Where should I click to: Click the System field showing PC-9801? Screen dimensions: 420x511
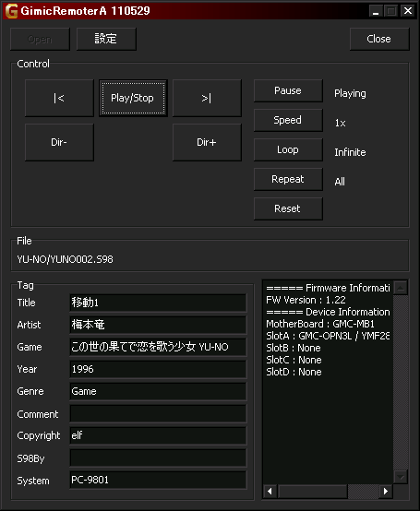point(158,480)
